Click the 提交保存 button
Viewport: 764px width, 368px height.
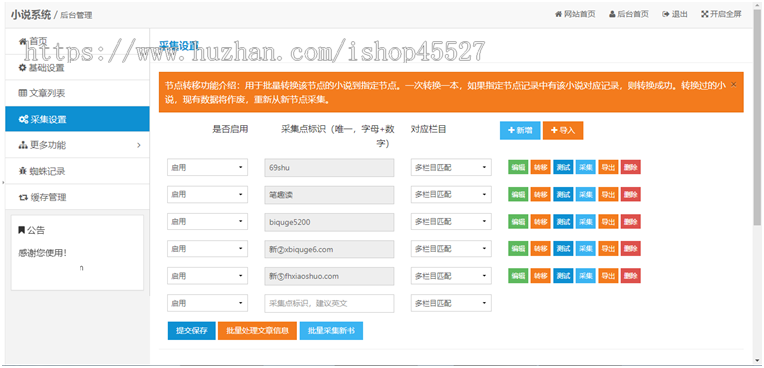(x=191, y=330)
